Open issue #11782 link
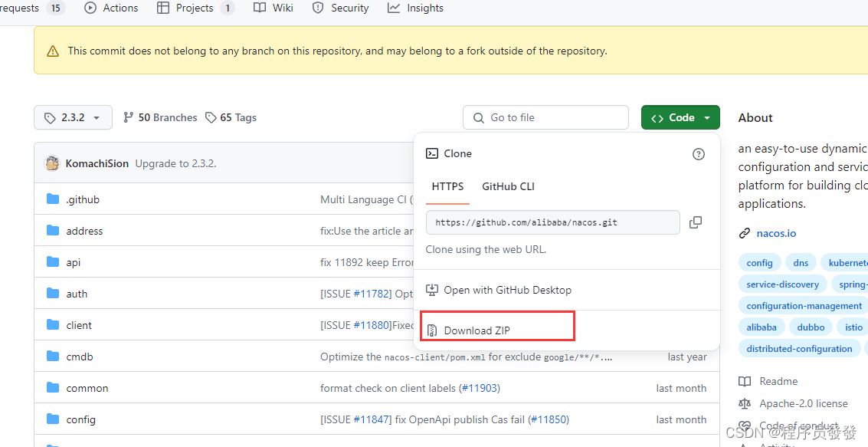Image resolution: width=868 pixels, height=447 pixels. tap(372, 294)
